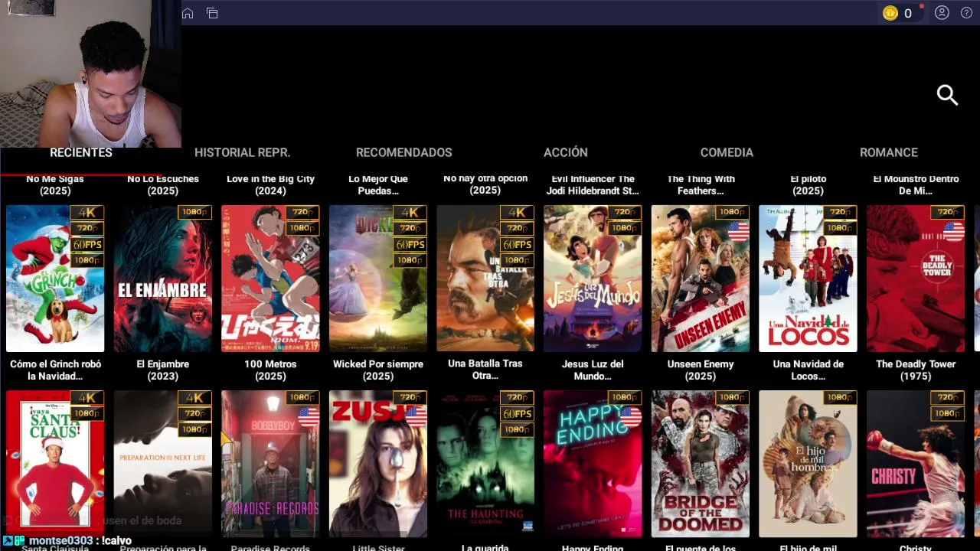Open the El Enjambre movie poster
This screenshot has width=980, height=551.
(163, 279)
